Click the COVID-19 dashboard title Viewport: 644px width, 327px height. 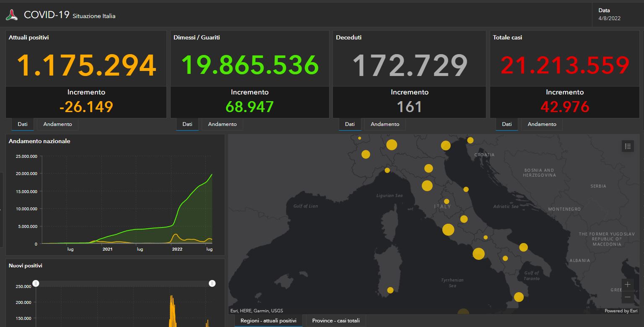tap(47, 15)
